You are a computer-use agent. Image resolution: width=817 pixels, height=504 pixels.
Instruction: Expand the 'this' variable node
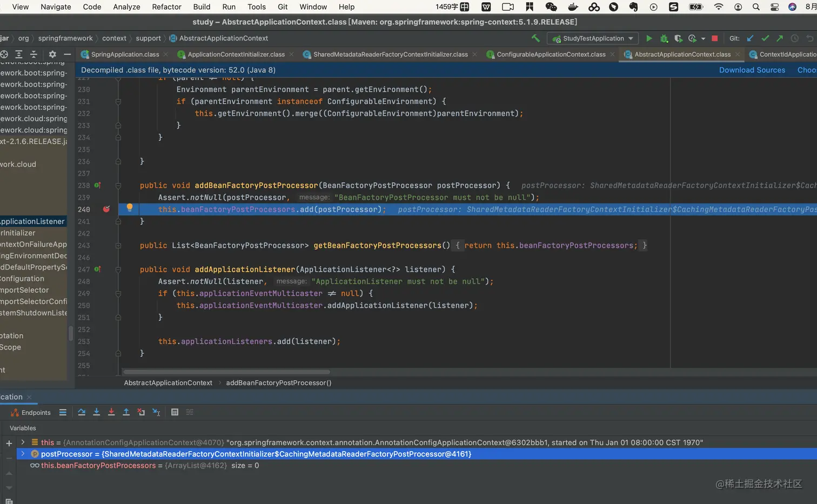point(23,442)
